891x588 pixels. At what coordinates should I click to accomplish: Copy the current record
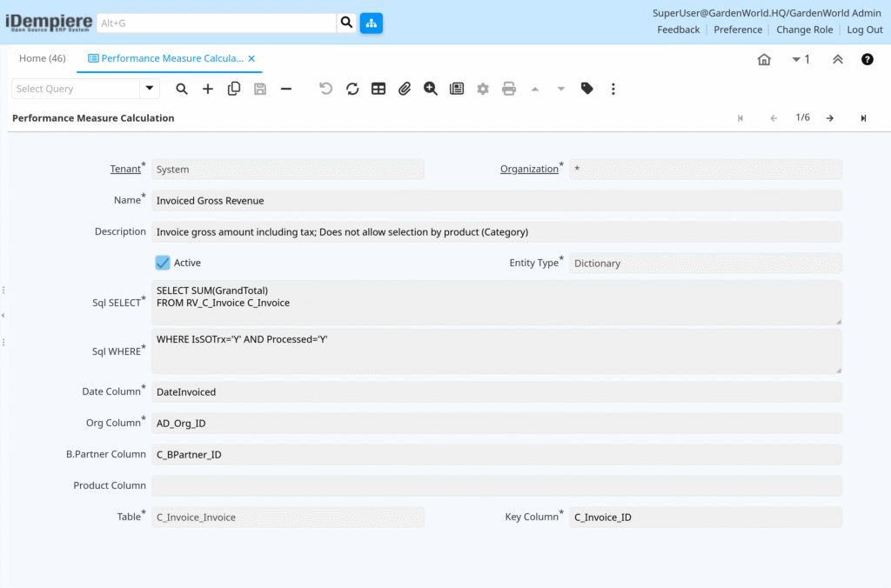coord(234,89)
